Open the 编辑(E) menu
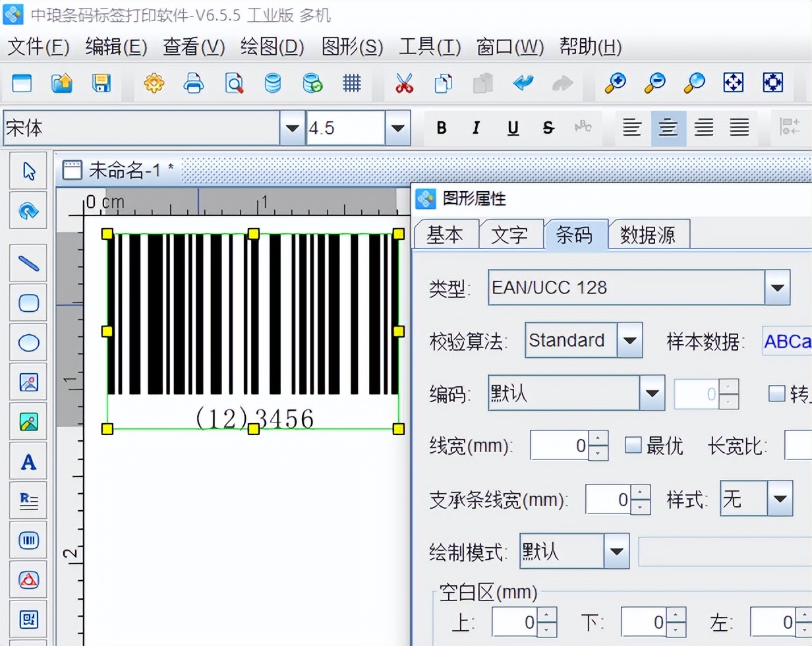Image resolution: width=812 pixels, height=646 pixels. tap(116, 47)
